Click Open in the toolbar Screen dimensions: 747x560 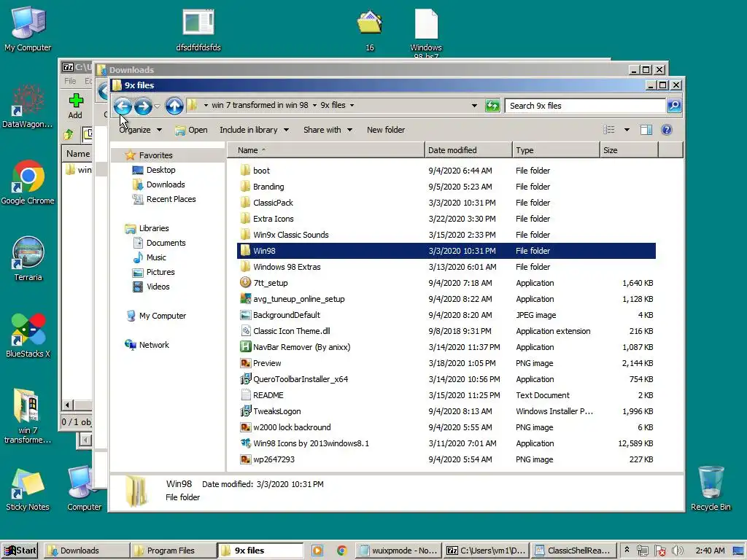point(191,130)
